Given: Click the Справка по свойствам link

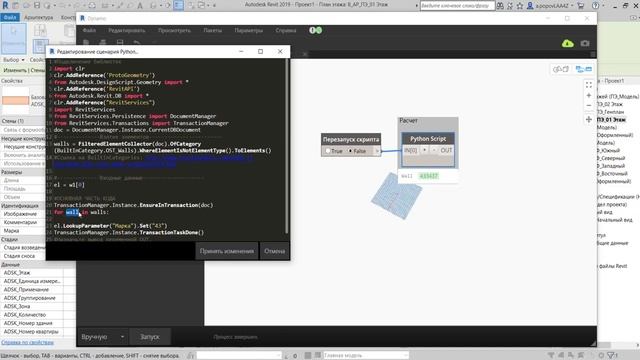Looking at the screenshot, I should pos(27,342).
